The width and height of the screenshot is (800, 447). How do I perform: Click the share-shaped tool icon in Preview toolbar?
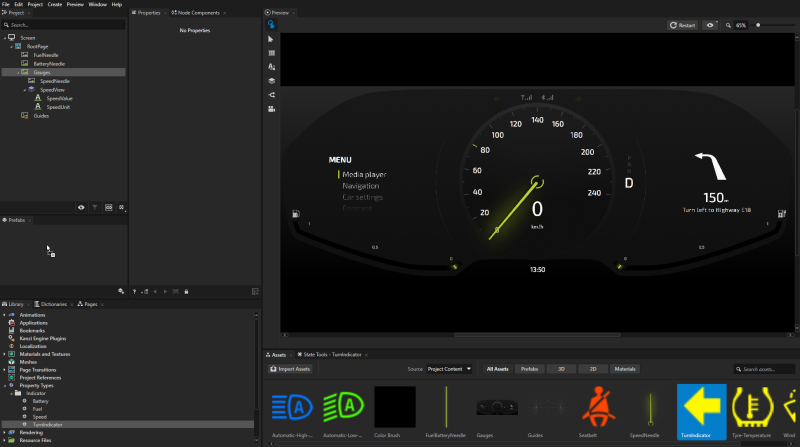pos(271,94)
